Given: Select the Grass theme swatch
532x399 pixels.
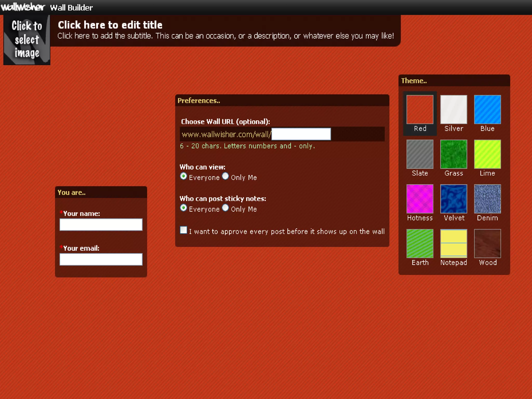Looking at the screenshot, I should click(x=454, y=154).
